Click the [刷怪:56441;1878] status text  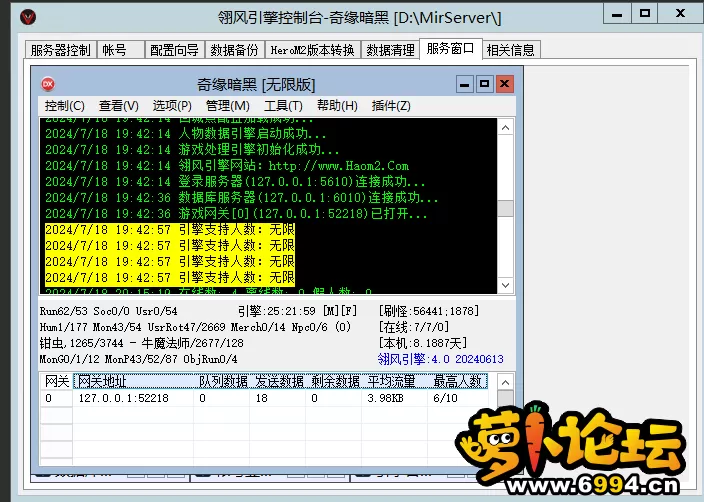pos(429,311)
